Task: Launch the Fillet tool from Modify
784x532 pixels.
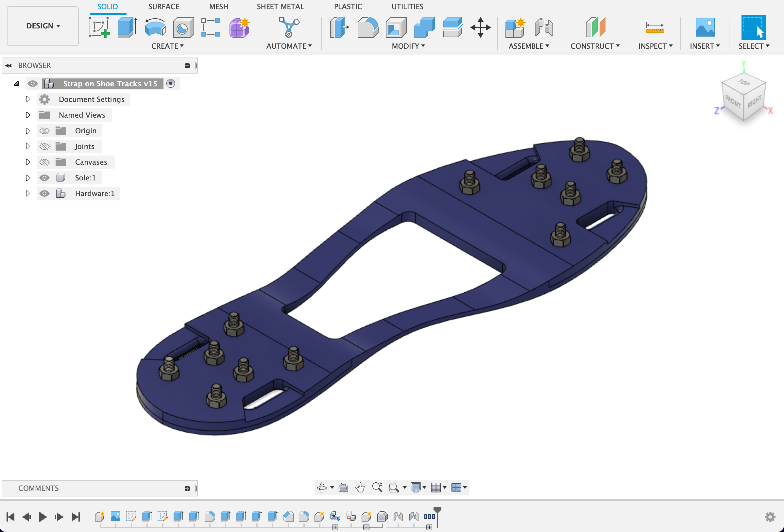Action: (367, 28)
